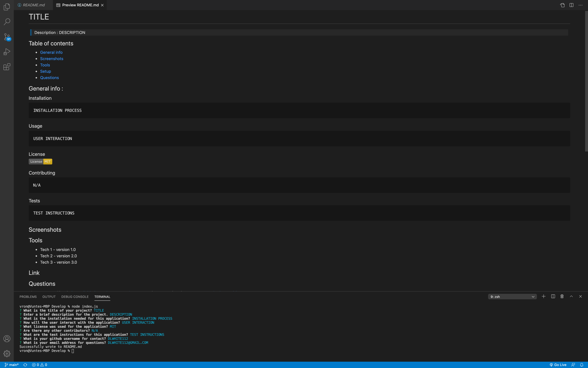
Task: Open Source Control view with 51 changes
Action: [7, 37]
